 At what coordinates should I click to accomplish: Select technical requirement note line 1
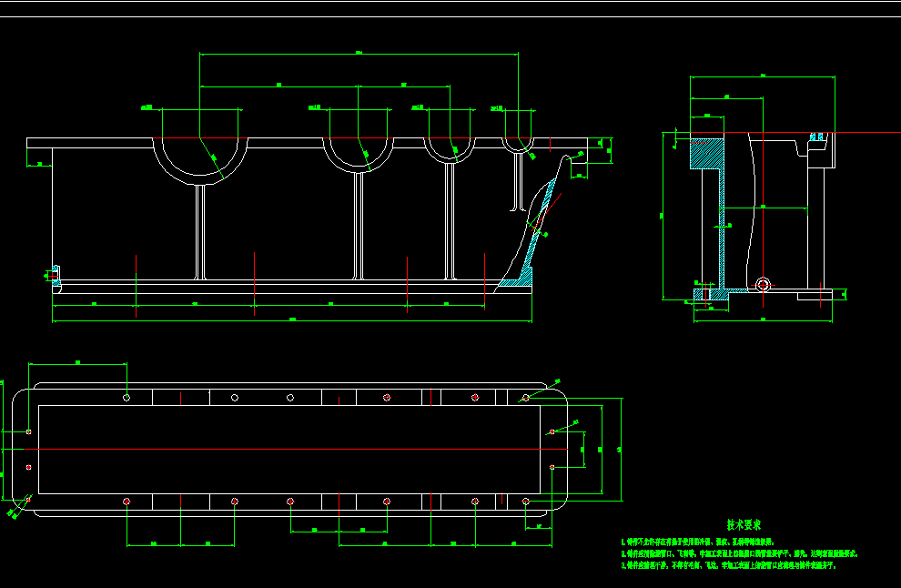697,542
